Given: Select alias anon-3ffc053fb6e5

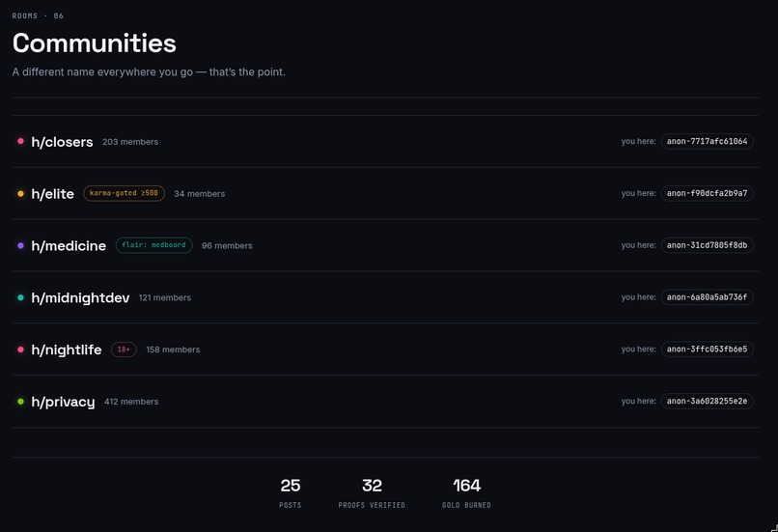Looking at the screenshot, I should (x=707, y=350).
